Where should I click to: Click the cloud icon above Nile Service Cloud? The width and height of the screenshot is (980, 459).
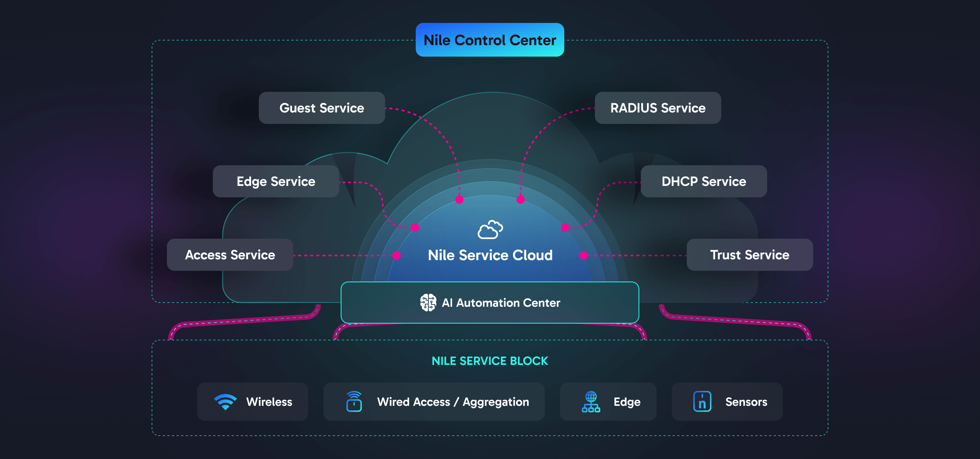pyautogui.click(x=490, y=229)
